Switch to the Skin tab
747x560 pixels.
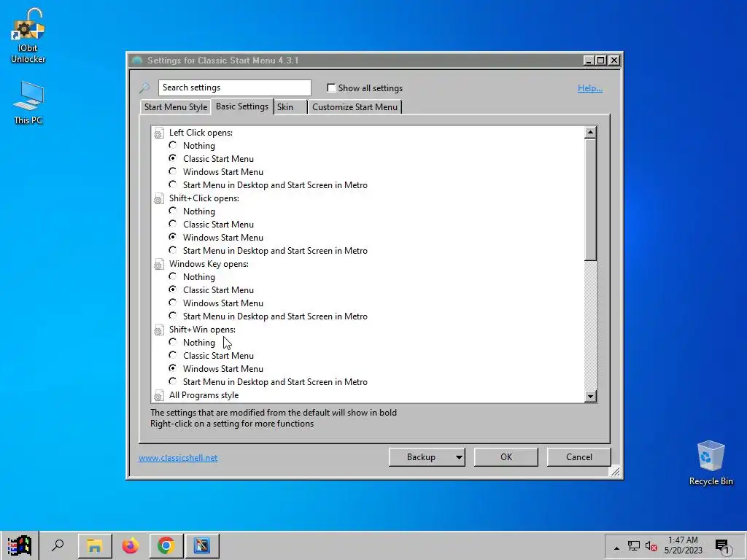coord(290,107)
